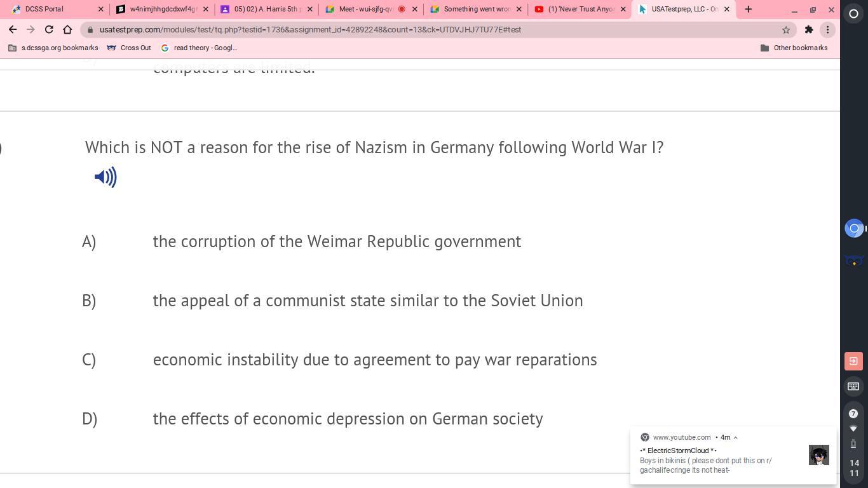
Task: Close the Meet tab
Action: tap(415, 9)
